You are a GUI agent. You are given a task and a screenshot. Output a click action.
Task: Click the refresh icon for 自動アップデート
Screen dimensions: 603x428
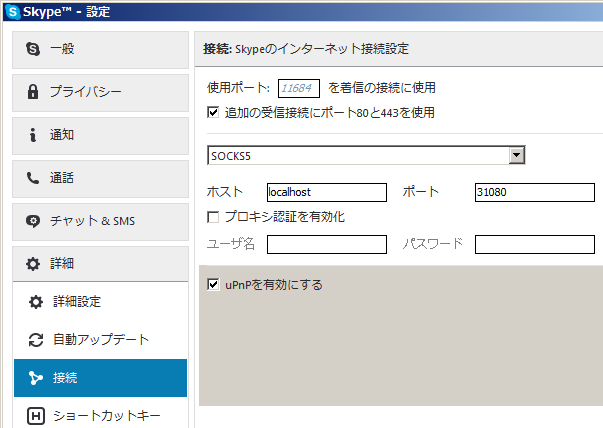click(36, 340)
